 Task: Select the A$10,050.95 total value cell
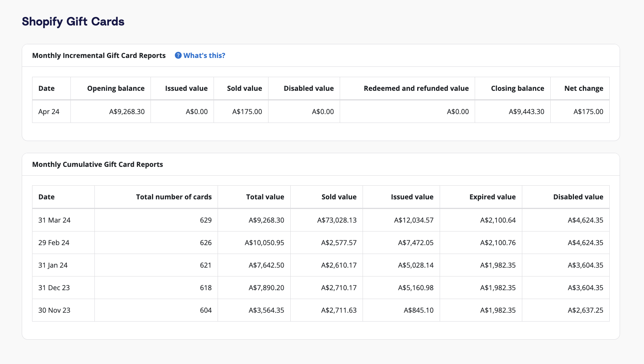click(x=254, y=243)
